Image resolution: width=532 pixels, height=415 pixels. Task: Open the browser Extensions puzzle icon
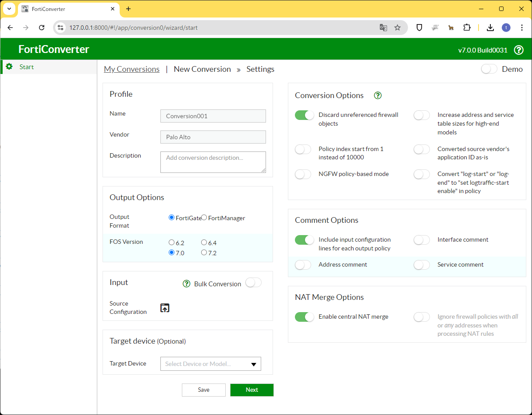coord(467,28)
